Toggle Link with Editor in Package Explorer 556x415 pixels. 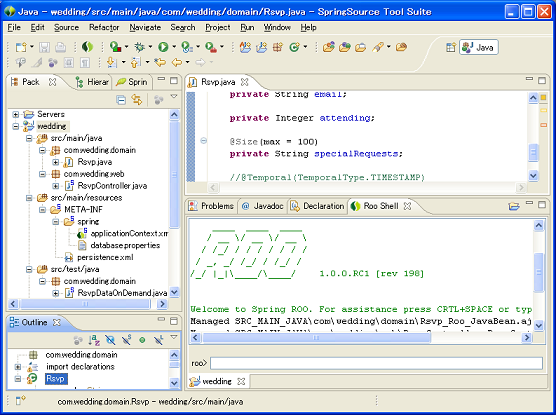click(137, 100)
